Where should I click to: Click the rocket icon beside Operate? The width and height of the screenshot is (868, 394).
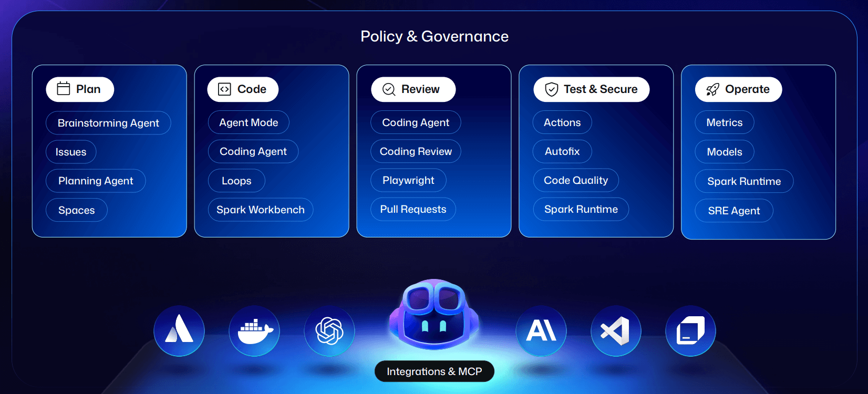coord(712,90)
